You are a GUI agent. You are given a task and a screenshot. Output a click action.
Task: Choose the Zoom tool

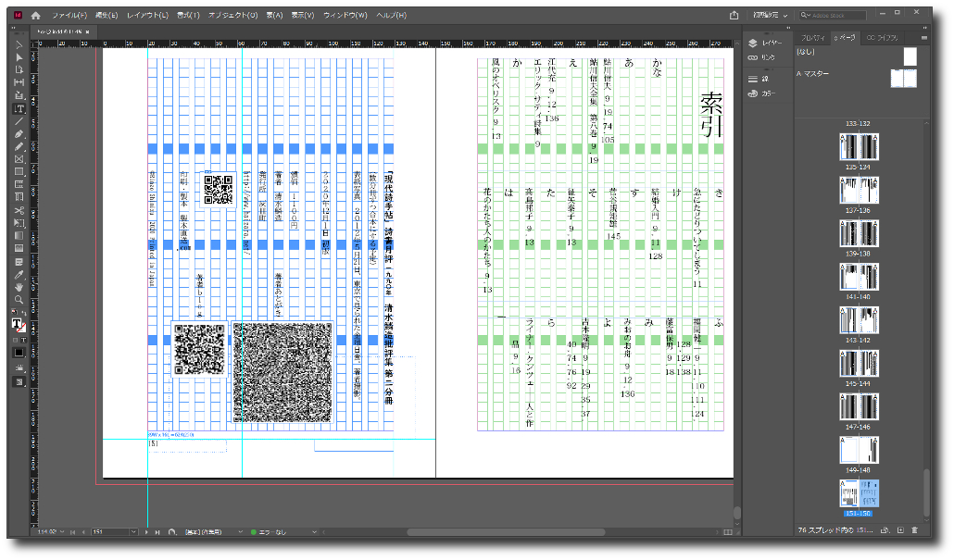pyautogui.click(x=19, y=300)
